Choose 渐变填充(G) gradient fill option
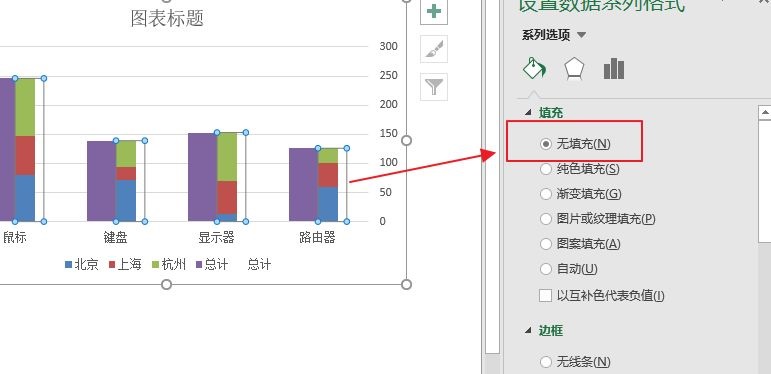 click(x=581, y=194)
